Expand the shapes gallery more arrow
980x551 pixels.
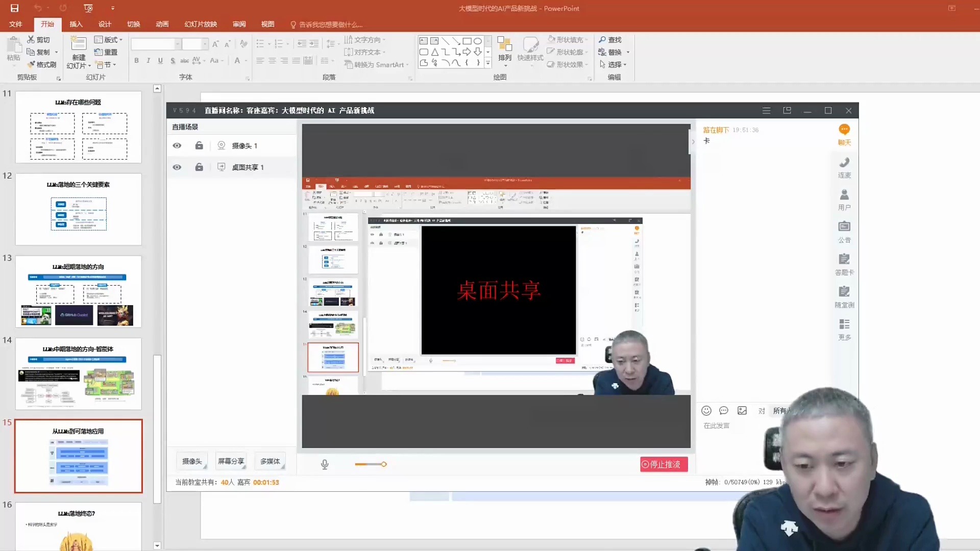coord(488,63)
